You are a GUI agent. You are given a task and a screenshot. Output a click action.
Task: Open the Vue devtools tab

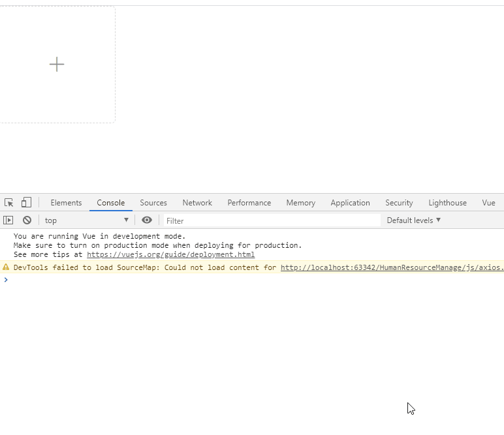488,203
